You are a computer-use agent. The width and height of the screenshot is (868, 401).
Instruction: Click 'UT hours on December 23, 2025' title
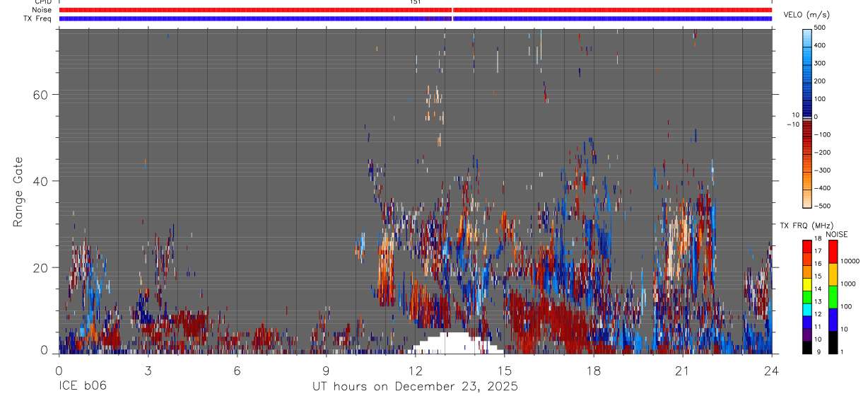pyautogui.click(x=416, y=387)
